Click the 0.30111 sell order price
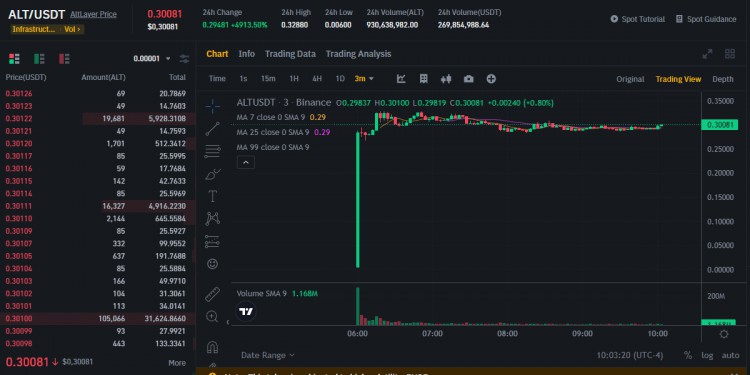Image resolution: width=750 pixels, height=375 pixels. pos(19,206)
